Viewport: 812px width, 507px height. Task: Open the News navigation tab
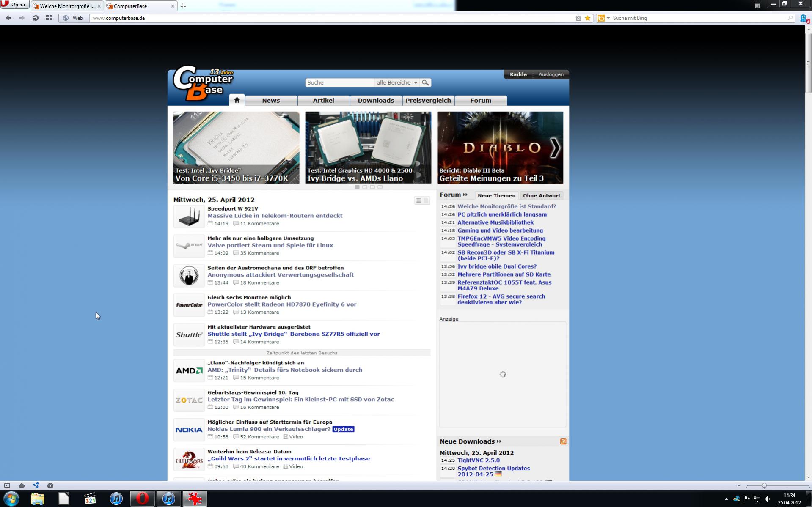(271, 100)
